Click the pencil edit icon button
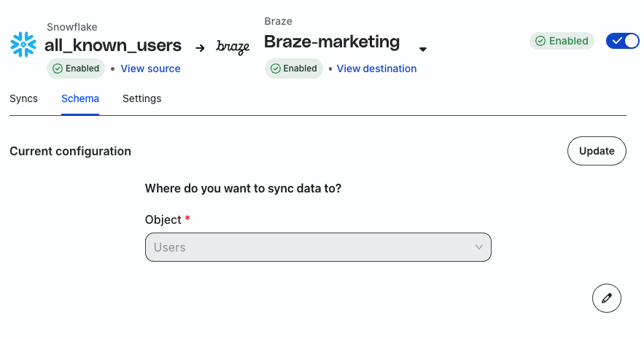 click(607, 298)
